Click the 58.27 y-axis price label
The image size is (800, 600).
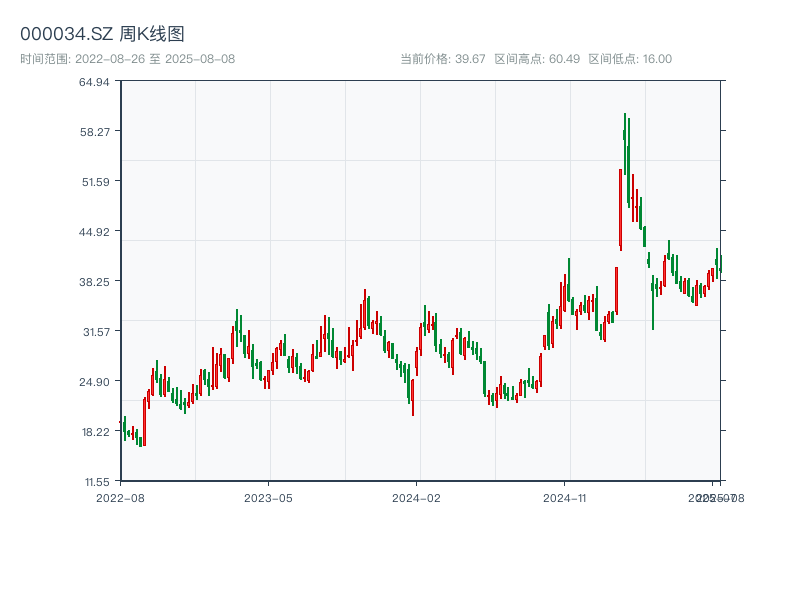tap(94, 132)
